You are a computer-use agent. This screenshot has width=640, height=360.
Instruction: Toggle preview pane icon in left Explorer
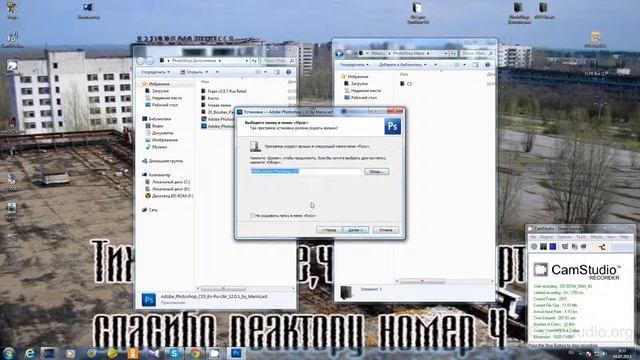276,72
